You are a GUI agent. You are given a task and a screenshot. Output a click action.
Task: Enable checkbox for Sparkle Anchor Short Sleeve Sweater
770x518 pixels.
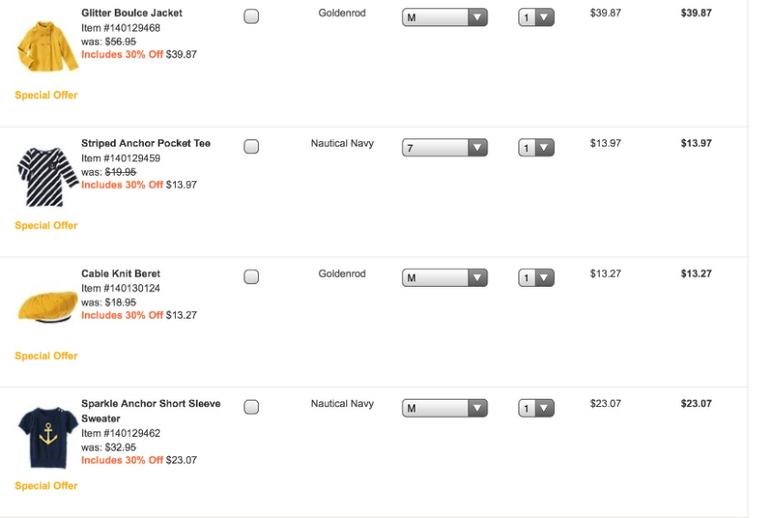[x=251, y=407]
